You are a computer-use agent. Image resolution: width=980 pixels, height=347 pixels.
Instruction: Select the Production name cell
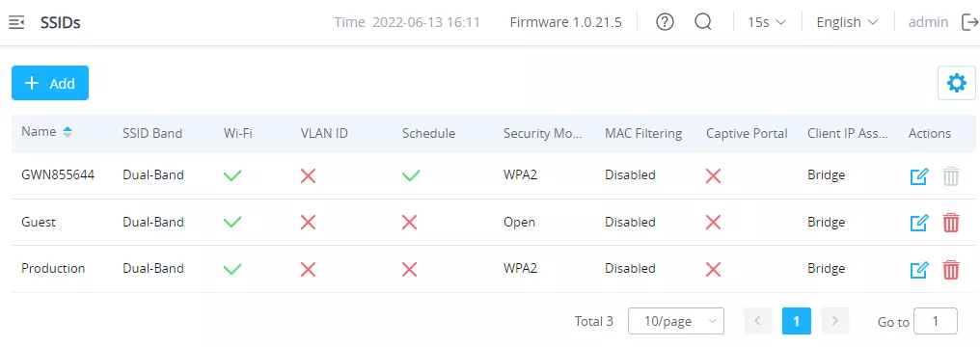pos(53,268)
